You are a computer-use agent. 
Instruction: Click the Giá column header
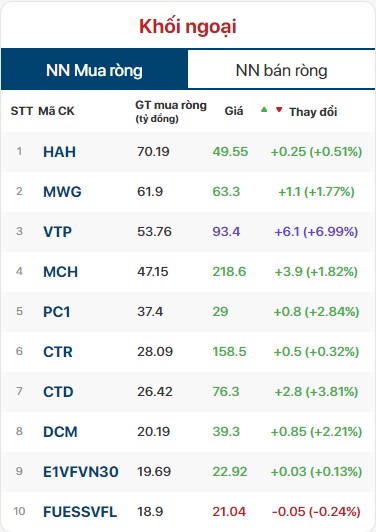point(234,111)
